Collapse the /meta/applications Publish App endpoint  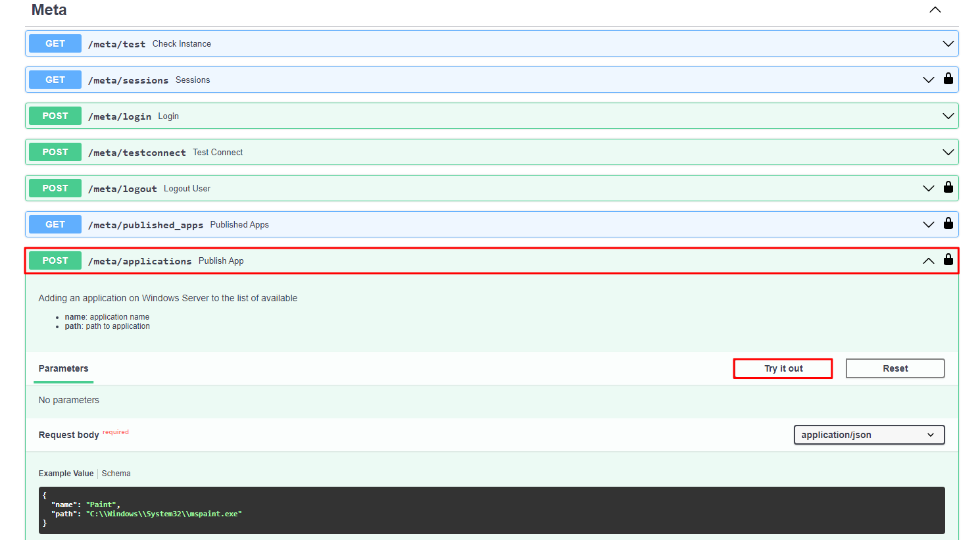[928, 261]
